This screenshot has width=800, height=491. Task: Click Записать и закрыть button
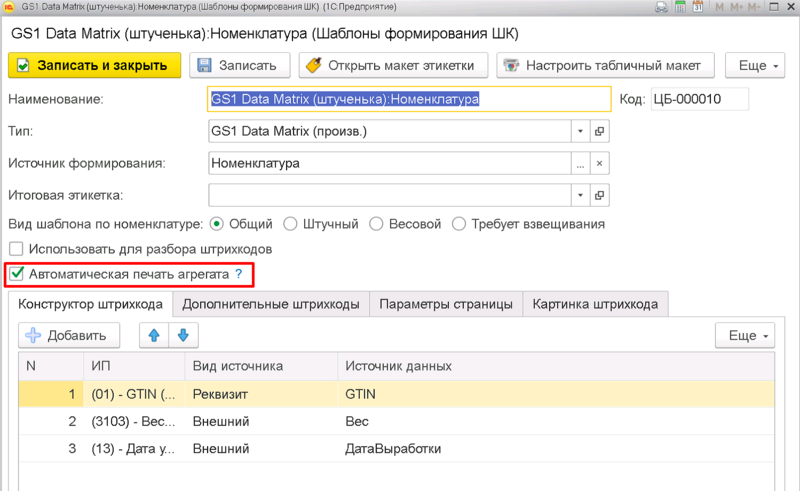(x=94, y=65)
